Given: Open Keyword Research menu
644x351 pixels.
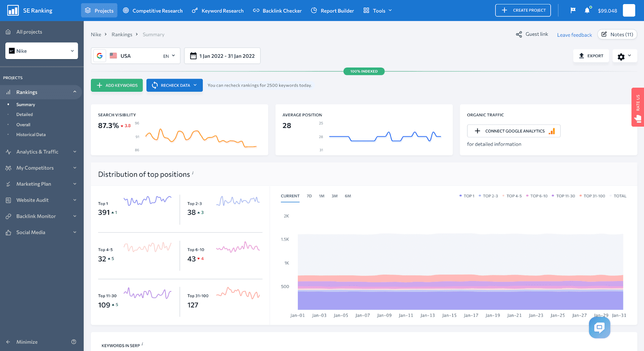Looking at the screenshot, I should coord(217,10).
